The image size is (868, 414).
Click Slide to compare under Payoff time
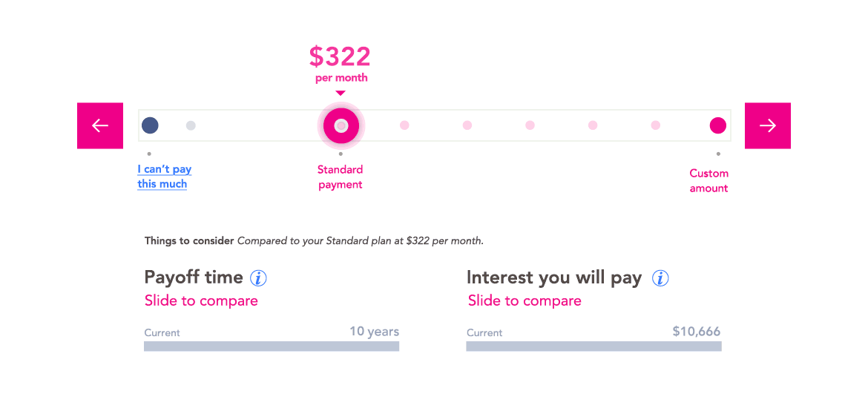(x=201, y=301)
